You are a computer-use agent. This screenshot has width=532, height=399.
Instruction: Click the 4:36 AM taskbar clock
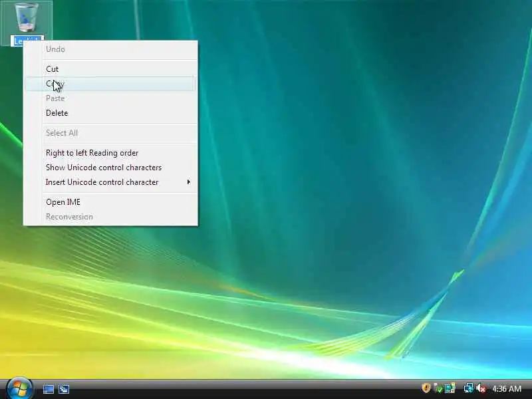pyautogui.click(x=507, y=388)
